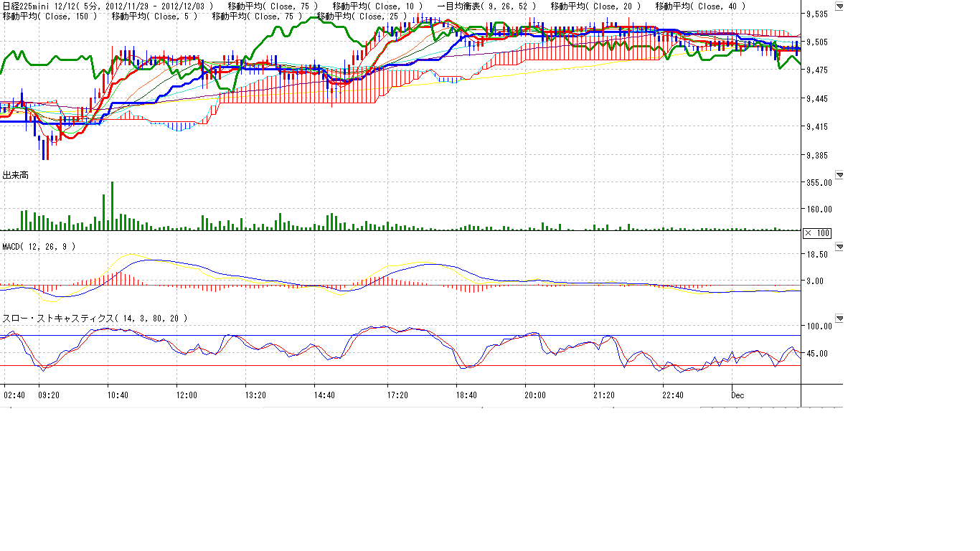Select the 移動平均( Close, 5 ) indicator label

coord(153,16)
